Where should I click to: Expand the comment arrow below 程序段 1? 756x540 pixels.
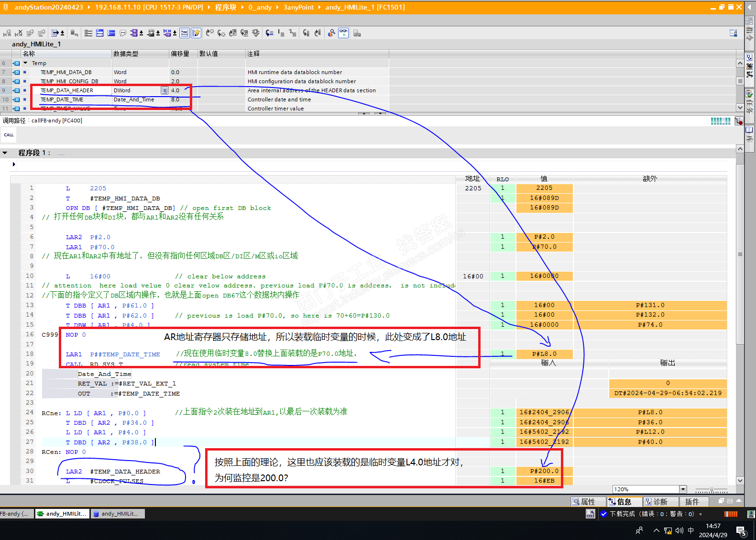(x=14, y=165)
